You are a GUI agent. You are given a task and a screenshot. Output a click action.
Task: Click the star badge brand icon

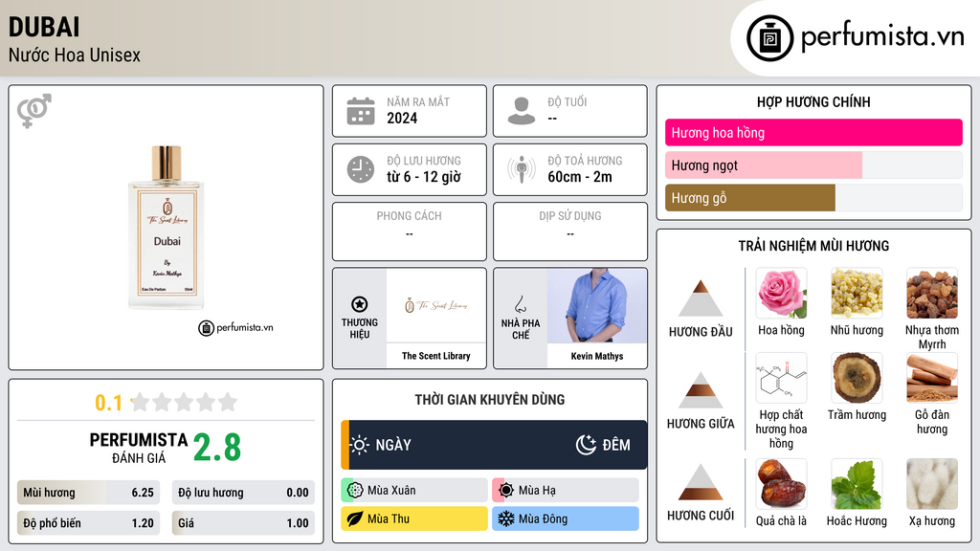360,304
